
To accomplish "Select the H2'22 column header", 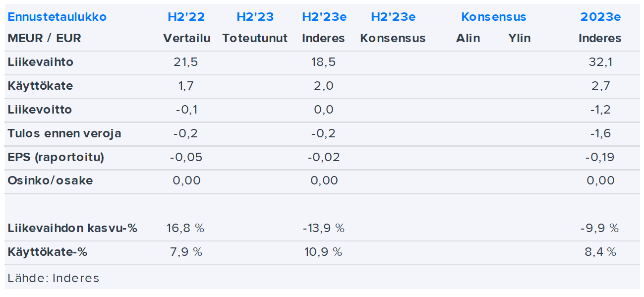I will [x=186, y=17].
